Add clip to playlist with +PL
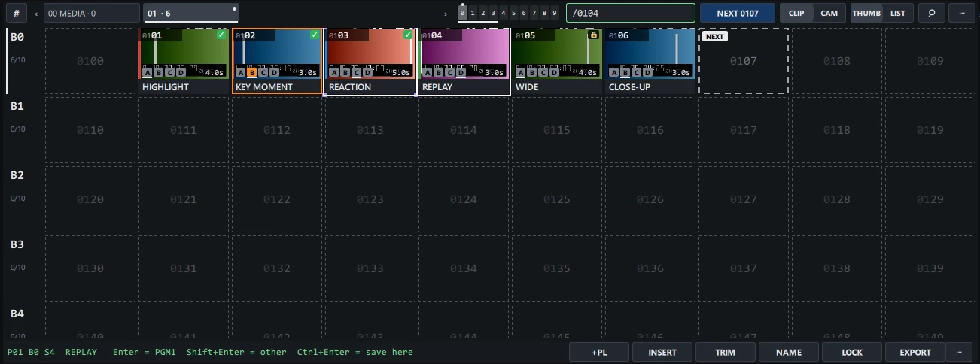Screen dimensions: 980x364 click(x=599, y=352)
